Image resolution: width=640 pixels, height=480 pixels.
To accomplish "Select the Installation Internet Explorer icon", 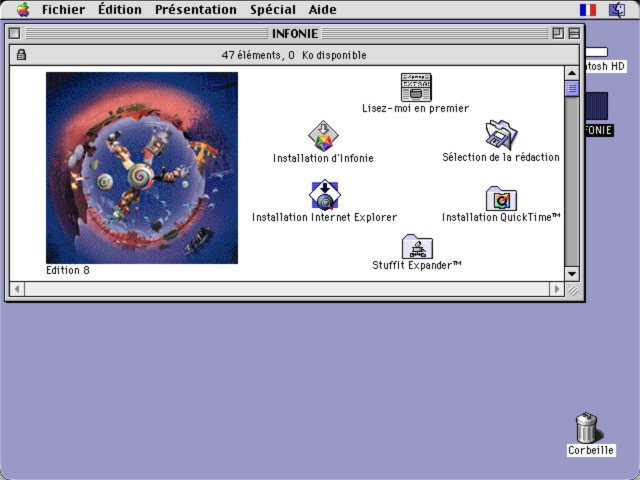I will [x=325, y=195].
